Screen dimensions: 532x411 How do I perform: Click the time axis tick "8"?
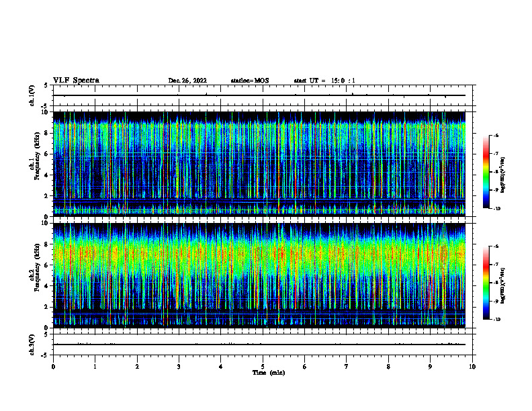click(x=388, y=367)
